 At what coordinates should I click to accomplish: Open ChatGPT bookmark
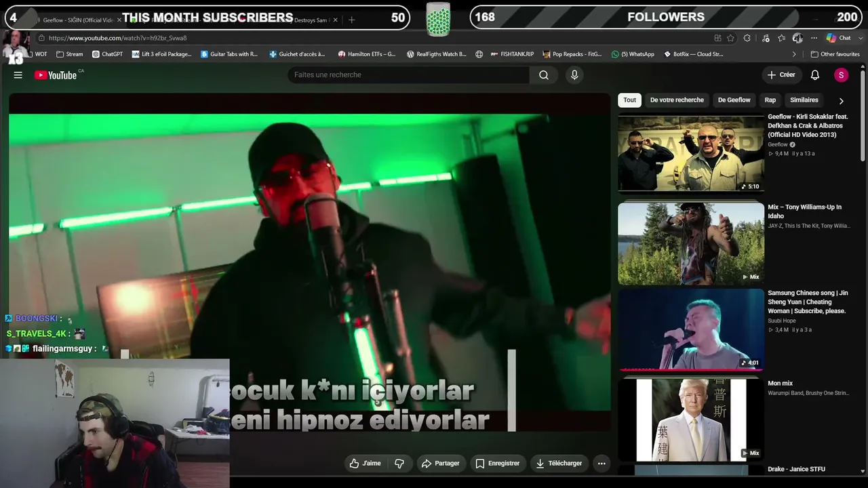click(x=107, y=54)
